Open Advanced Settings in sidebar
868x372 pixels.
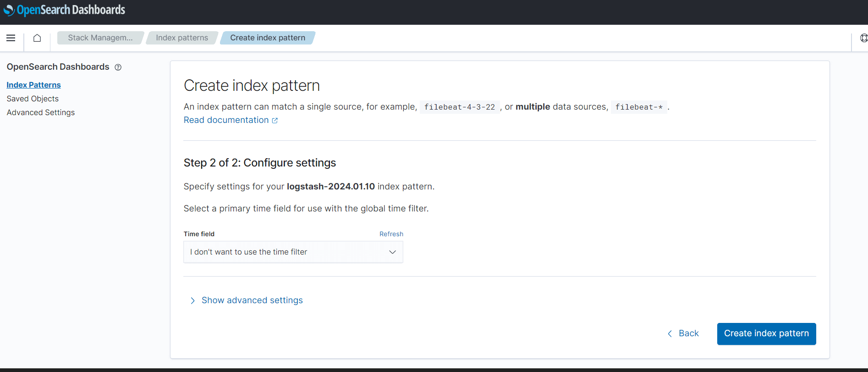click(x=41, y=112)
